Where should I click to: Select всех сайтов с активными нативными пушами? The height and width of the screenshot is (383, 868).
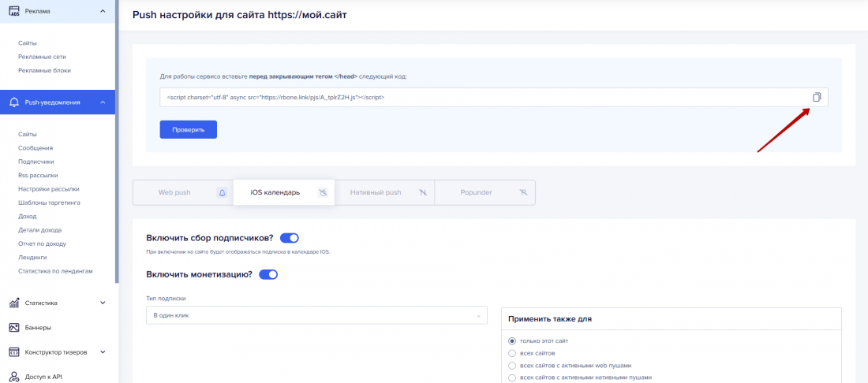pos(512,378)
